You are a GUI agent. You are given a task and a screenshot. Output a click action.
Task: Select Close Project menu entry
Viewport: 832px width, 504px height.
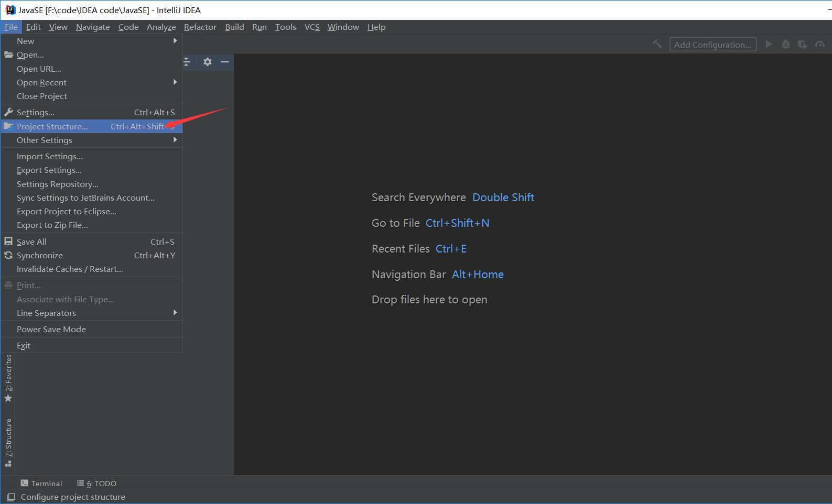pos(92,96)
